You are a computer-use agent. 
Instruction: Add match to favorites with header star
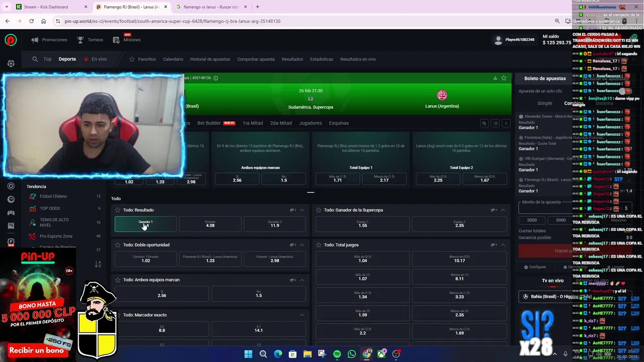tap(504, 78)
